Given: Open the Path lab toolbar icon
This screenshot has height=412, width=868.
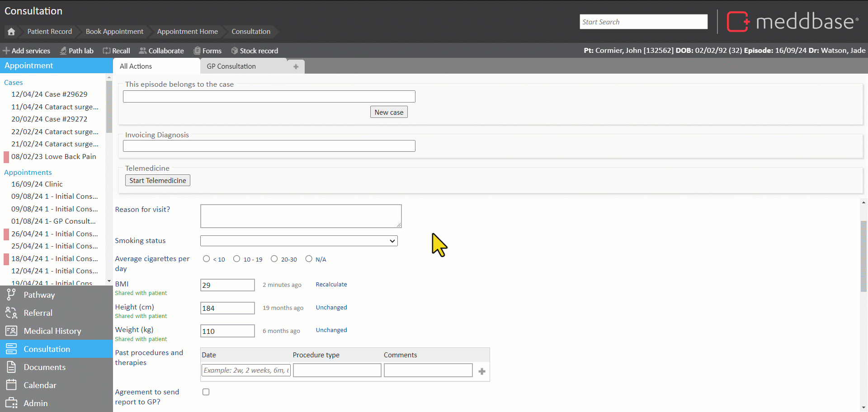Looking at the screenshot, I should coord(63,51).
